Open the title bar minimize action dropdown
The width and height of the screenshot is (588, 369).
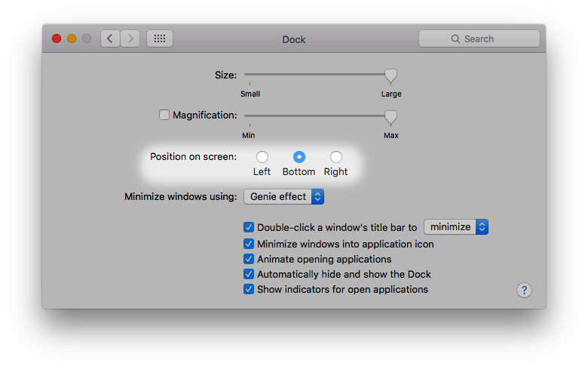pos(456,226)
